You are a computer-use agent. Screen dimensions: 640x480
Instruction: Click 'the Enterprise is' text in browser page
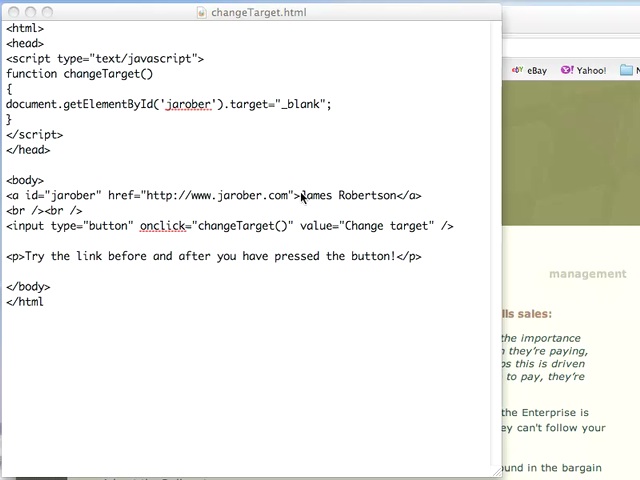(545, 413)
